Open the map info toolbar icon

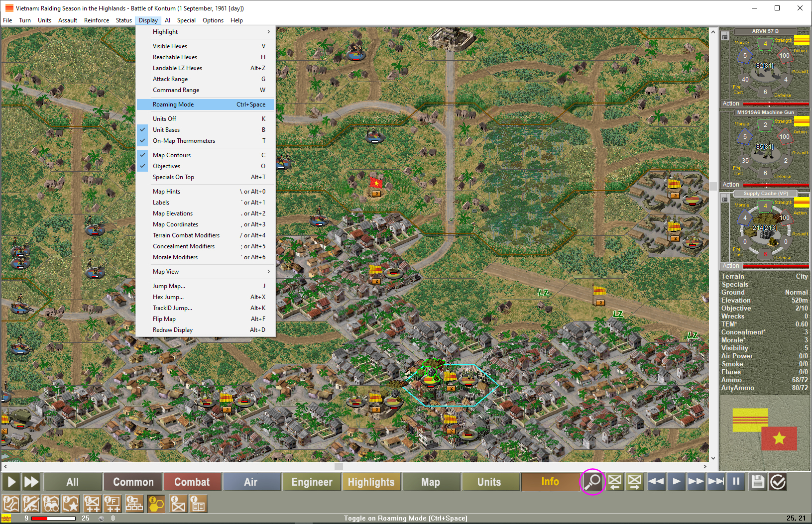11,504
